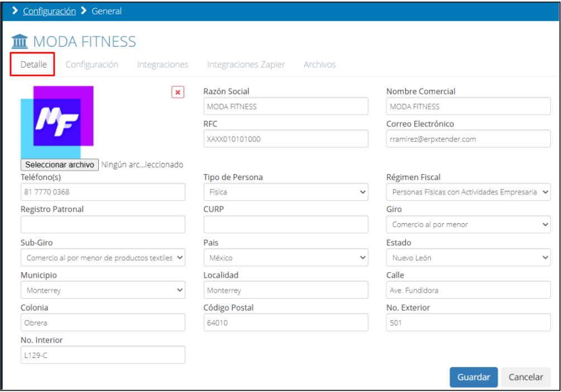This screenshot has width=561, height=392.
Task: Click into the RFC field
Action: click(286, 139)
